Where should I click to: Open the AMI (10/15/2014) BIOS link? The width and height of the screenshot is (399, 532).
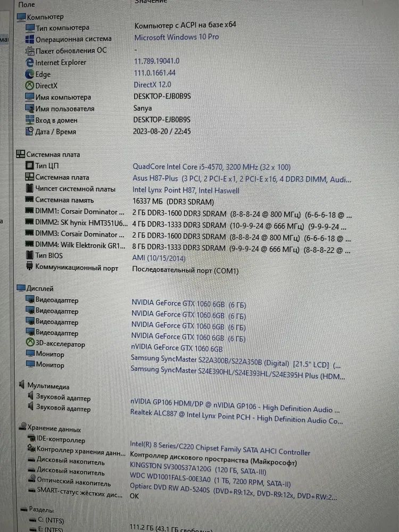(x=159, y=258)
